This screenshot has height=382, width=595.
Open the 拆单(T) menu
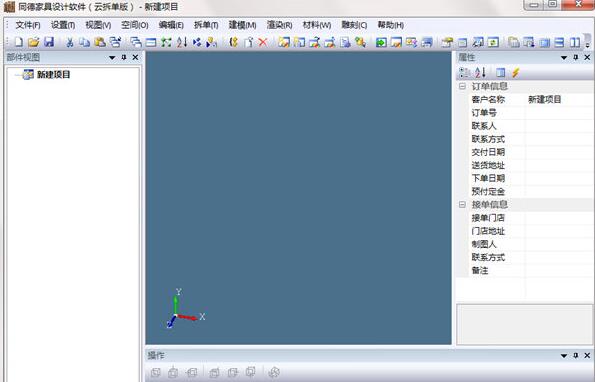[x=206, y=25]
